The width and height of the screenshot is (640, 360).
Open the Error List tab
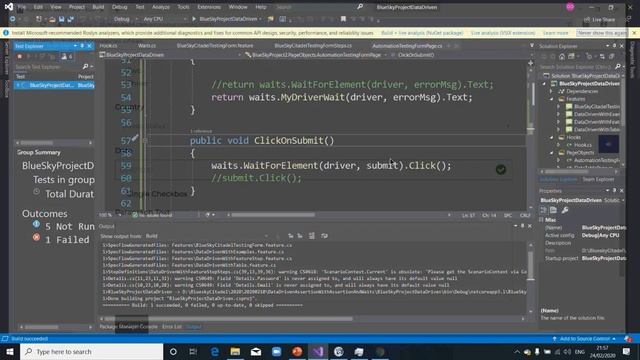172,327
